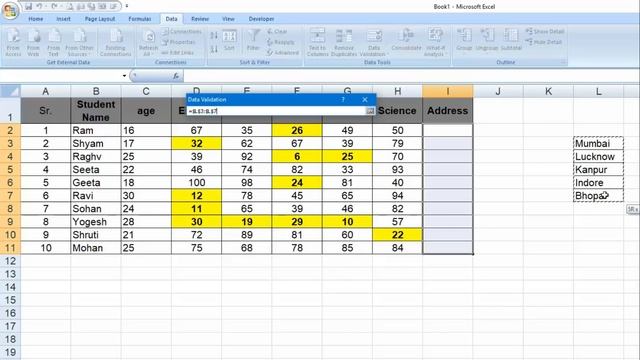Switch to the Review tab
640x360 pixels.
tap(200, 19)
